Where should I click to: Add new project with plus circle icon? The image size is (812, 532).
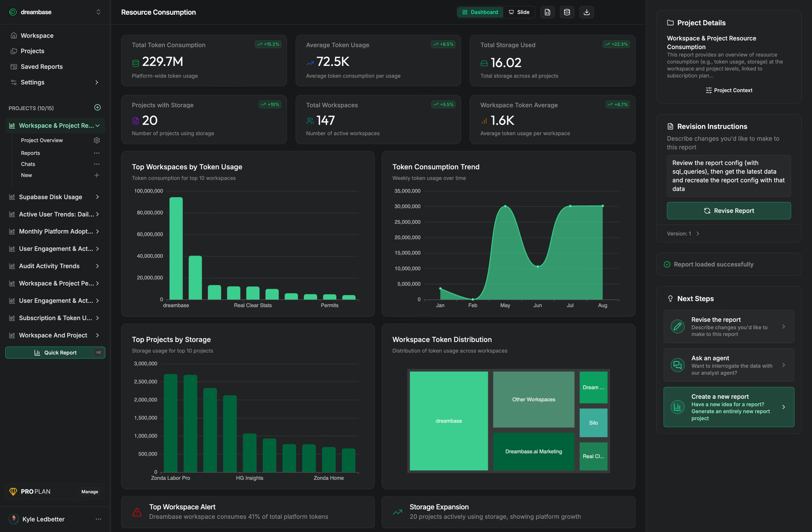tap(98, 107)
